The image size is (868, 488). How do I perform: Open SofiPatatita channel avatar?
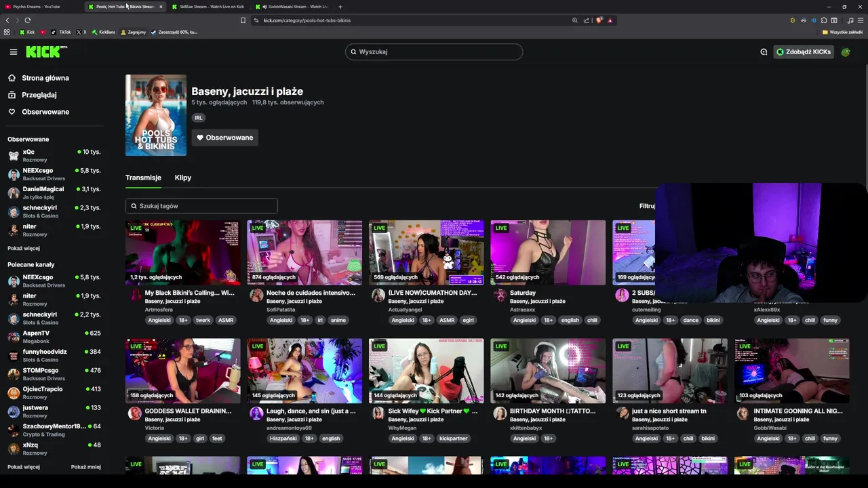pos(256,295)
